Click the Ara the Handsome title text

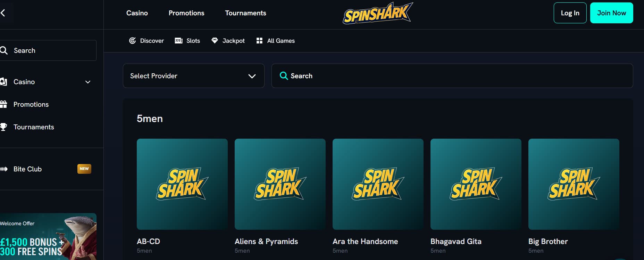pos(365,241)
